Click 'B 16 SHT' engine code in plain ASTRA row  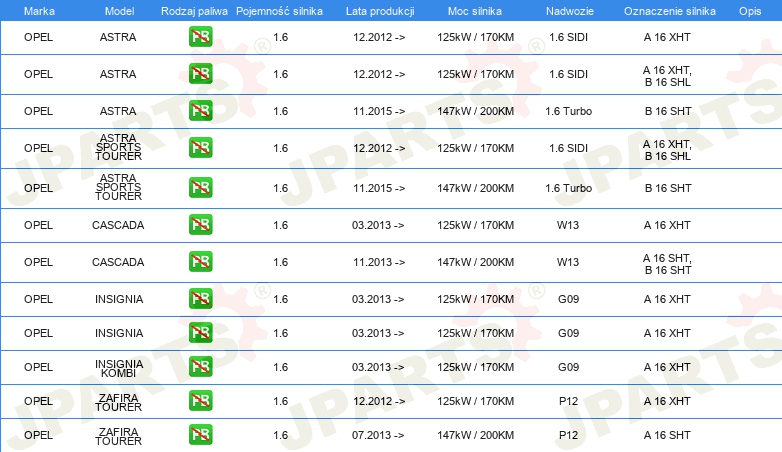click(668, 111)
